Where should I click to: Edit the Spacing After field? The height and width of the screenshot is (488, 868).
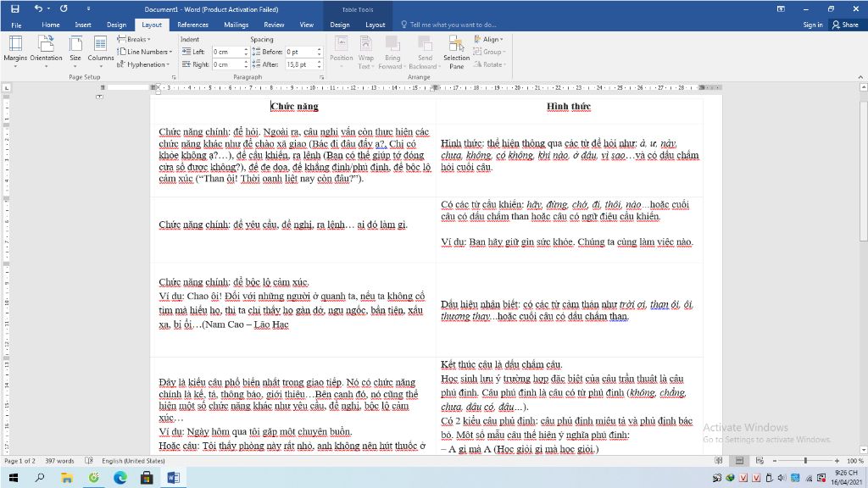point(300,64)
